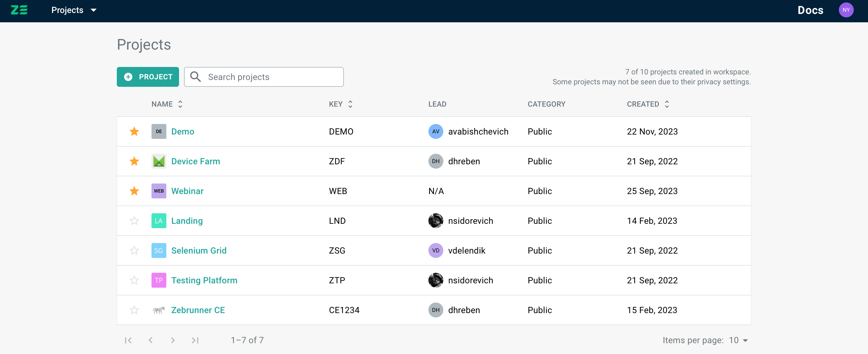868x354 pixels.
Task: Click the date 14 Feb, 2023
Action: pos(652,221)
